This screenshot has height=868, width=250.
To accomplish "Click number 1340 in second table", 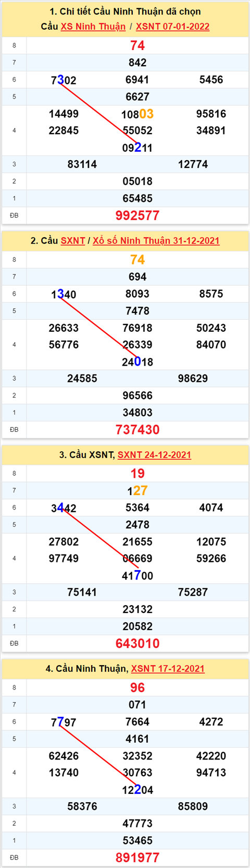I will point(64,294).
